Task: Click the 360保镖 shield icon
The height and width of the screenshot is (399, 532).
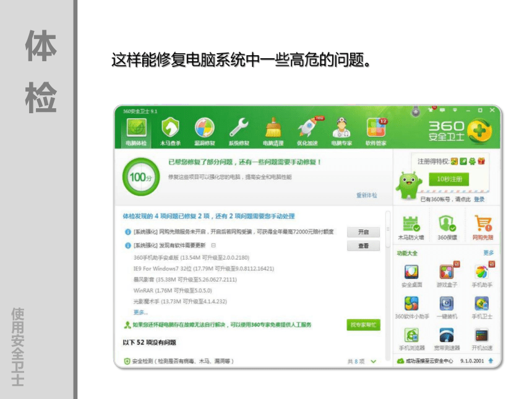Action: coord(447,224)
